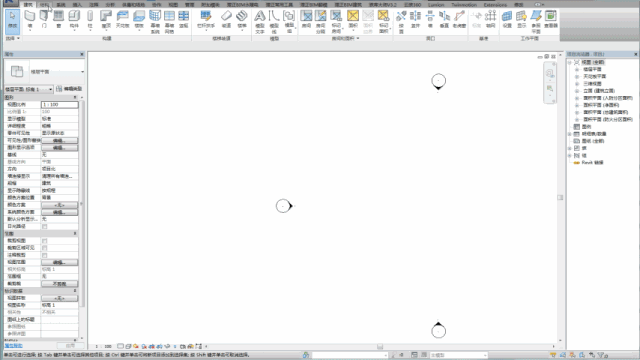
Task: Open the Lumion ribbon tab
Action: tap(436, 4)
